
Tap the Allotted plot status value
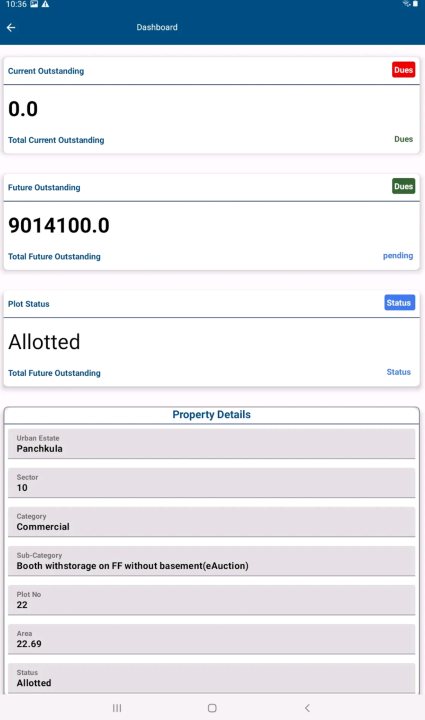tap(44, 342)
